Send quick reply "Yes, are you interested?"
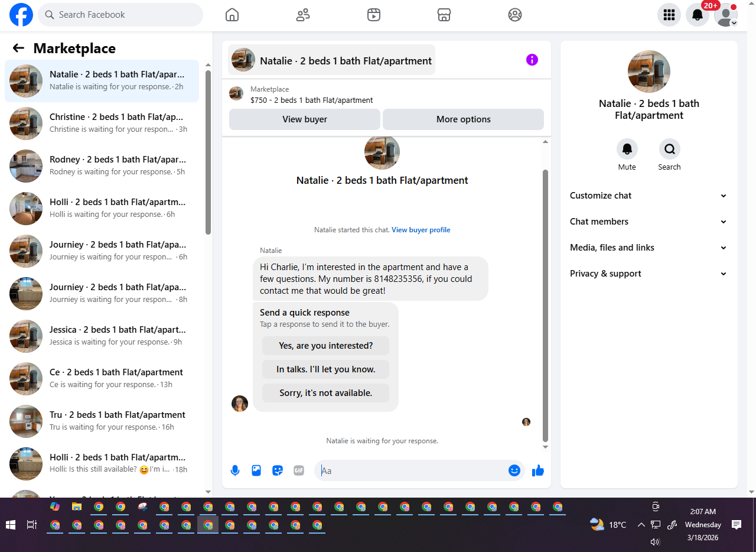Viewport: 756px width, 552px height. 326,346
